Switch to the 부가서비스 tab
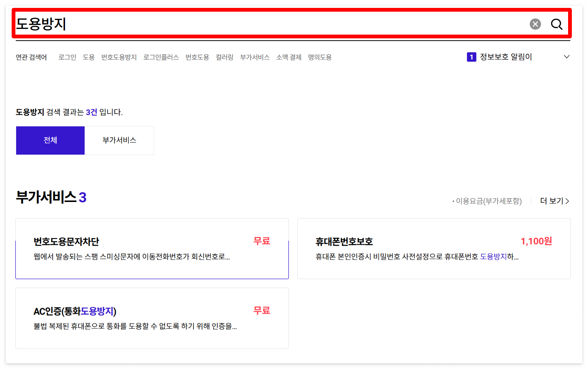 (x=119, y=140)
